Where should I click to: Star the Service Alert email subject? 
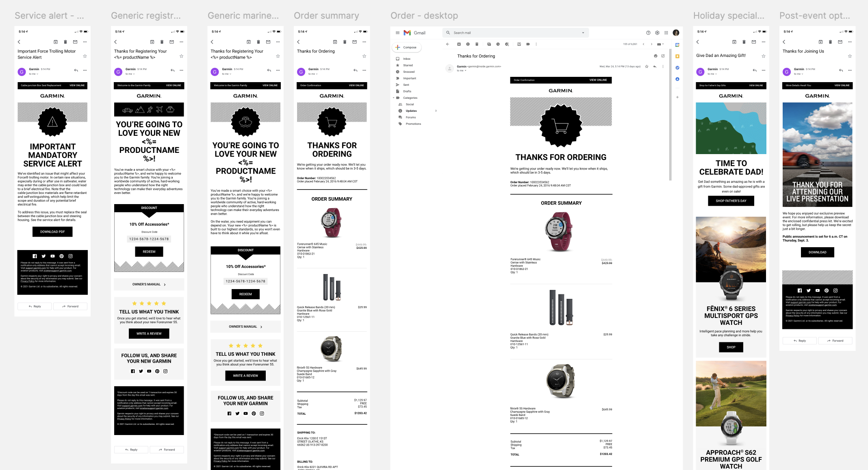tap(85, 56)
